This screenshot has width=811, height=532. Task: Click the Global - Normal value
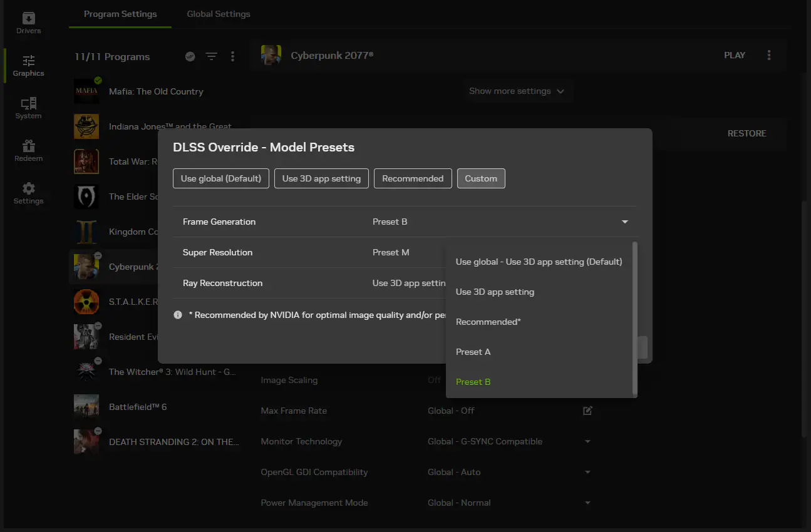[459, 503]
